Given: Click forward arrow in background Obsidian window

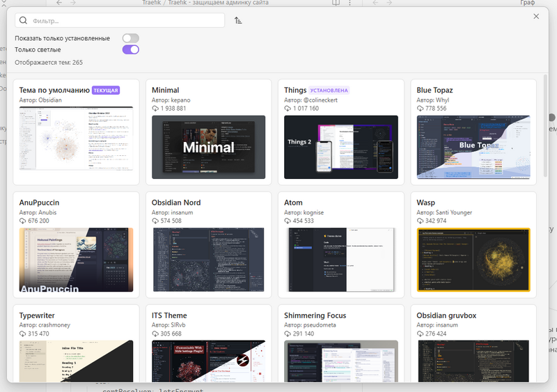Looking at the screenshot, I should click(73, 3).
